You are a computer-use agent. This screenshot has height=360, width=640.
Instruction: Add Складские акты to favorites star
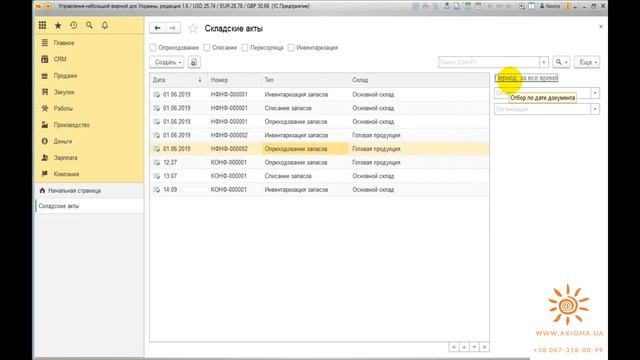193,29
